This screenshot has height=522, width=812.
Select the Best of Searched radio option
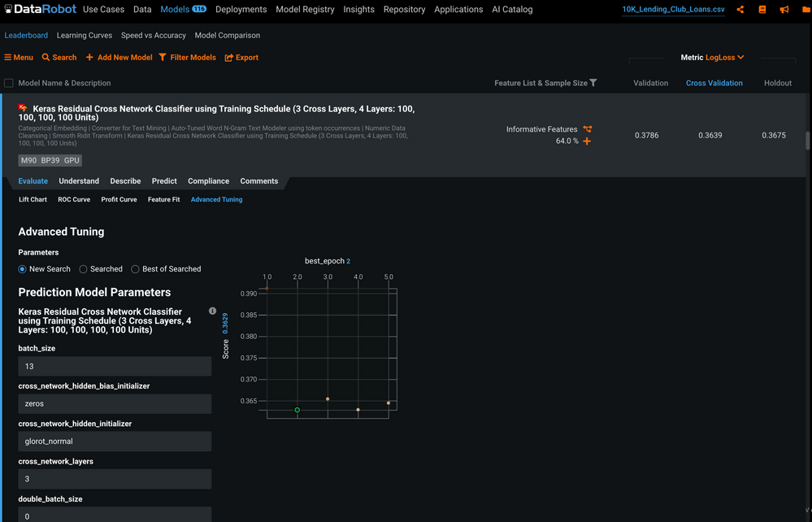[135, 269]
